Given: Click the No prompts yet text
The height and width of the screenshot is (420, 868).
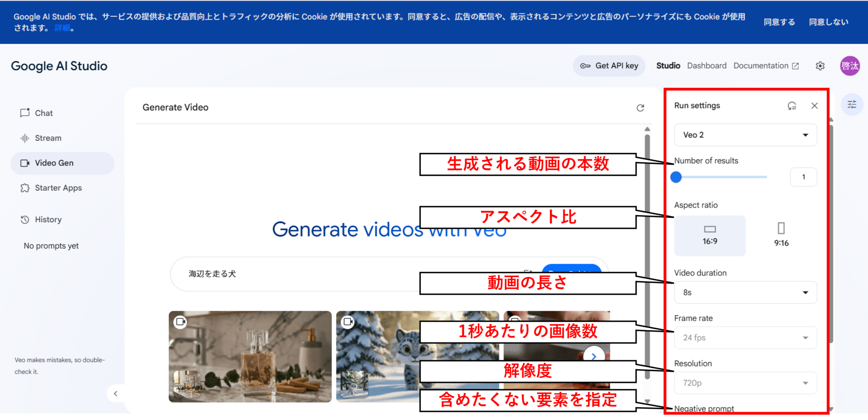Looking at the screenshot, I should pos(51,246).
